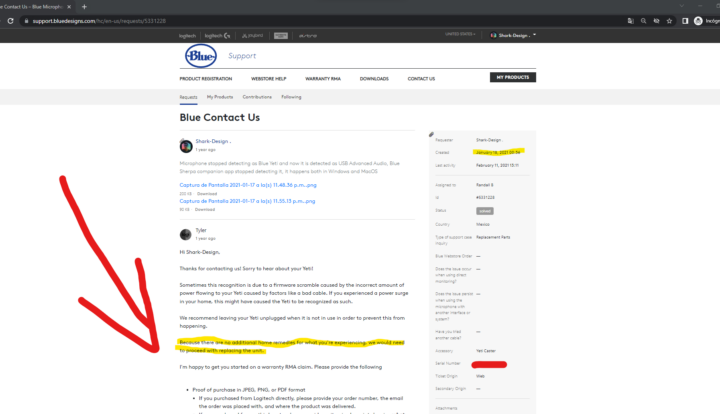
Task: Switch to the Requests tab
Action: [x=188, y=97]
